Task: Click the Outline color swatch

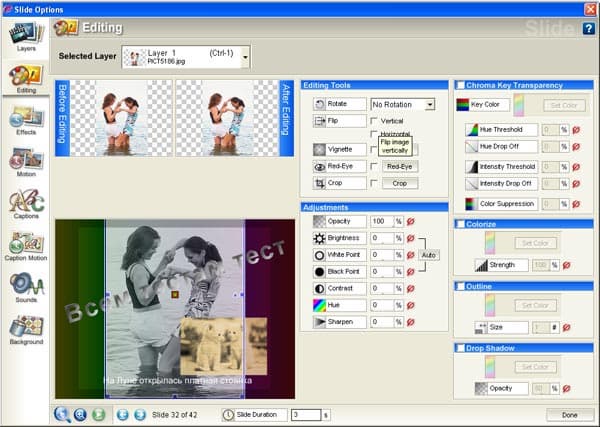Action: 490,305
